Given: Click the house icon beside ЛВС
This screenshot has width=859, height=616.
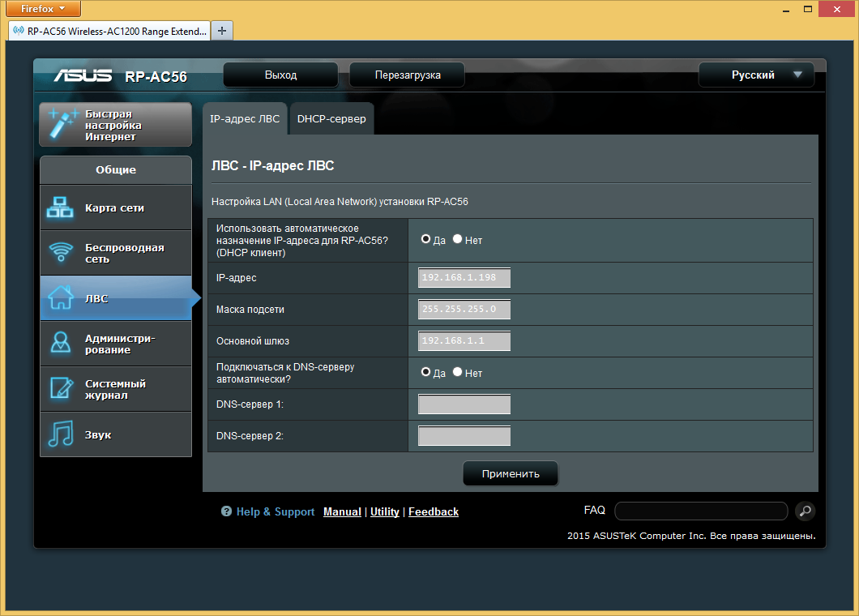Looking at the screenshot, I should [60, 297].
